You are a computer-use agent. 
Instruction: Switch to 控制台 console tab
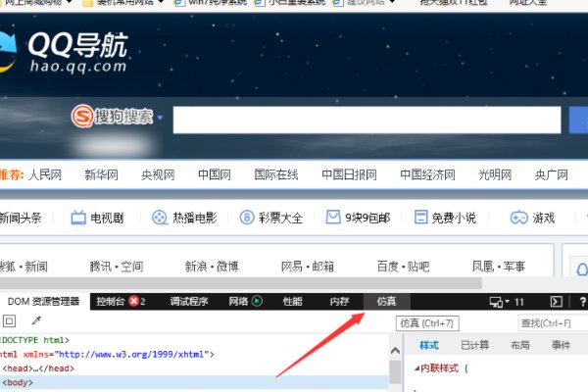click(x=110, y=302)
